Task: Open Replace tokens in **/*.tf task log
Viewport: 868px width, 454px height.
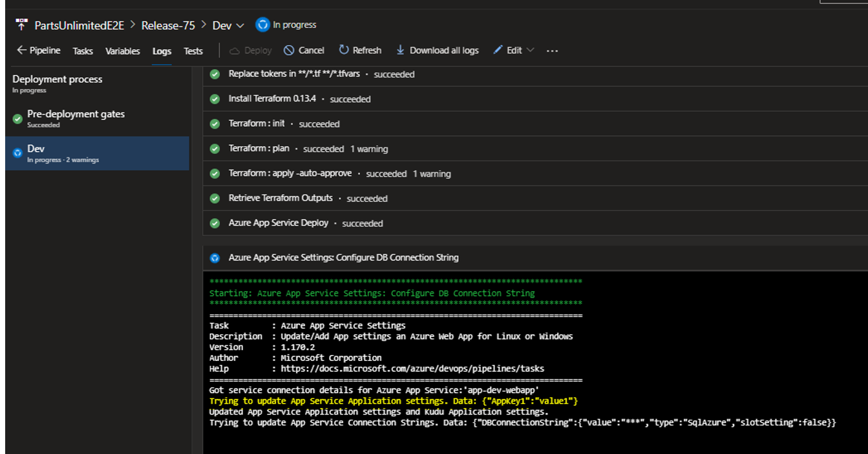Action: tap(535, 74)
